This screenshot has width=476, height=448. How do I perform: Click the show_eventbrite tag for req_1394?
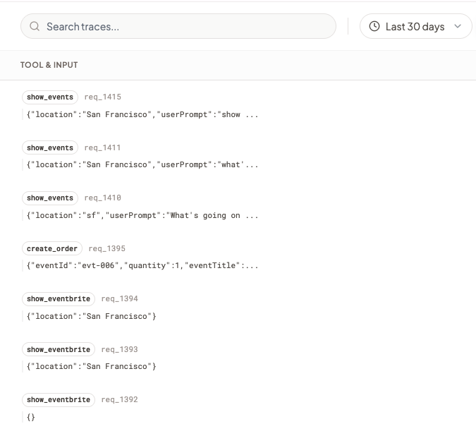point(59,299)
